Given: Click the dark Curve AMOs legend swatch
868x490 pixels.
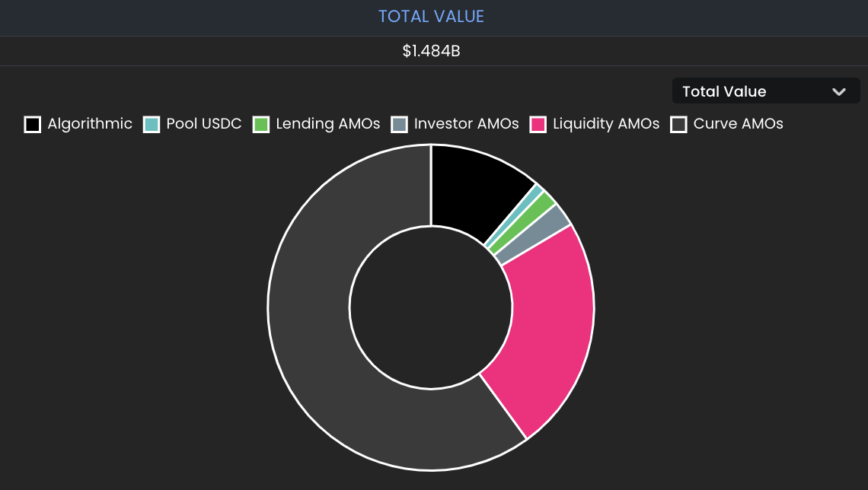Looking at the screenshot, I should point(678,125).
